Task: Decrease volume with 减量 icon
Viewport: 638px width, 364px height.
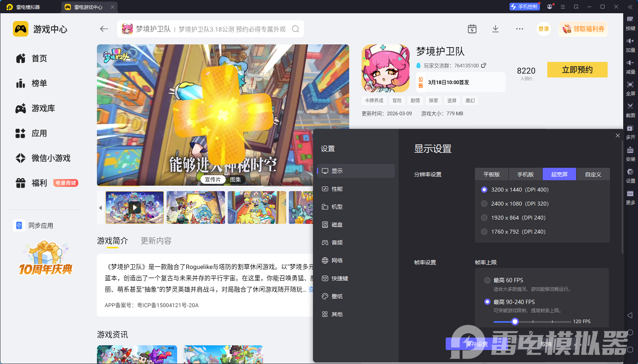Action: 630,67
